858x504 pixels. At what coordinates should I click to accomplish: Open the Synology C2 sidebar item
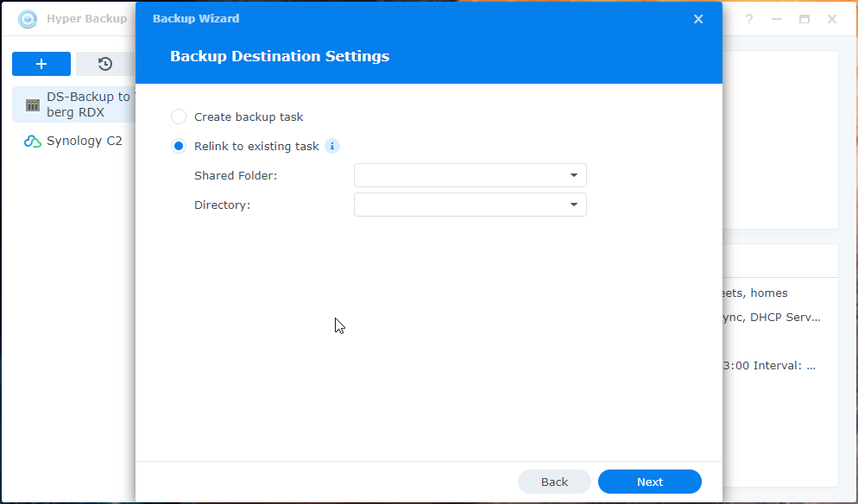pos(84,141)
